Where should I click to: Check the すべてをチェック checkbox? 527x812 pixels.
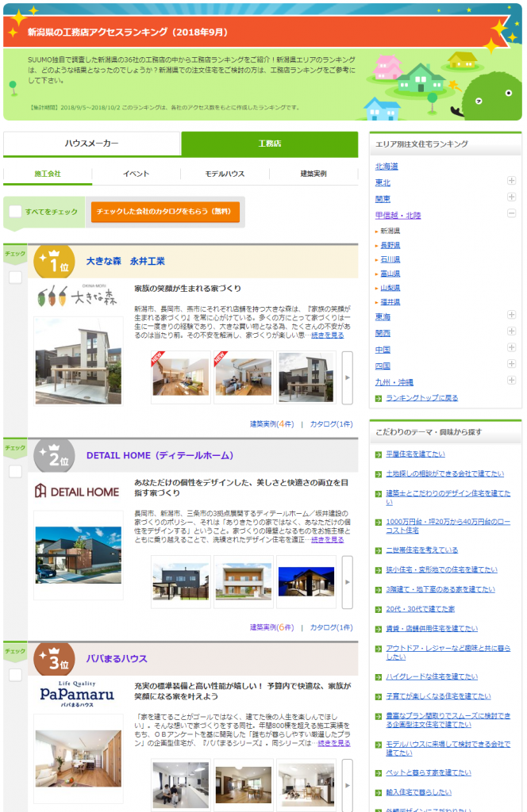tap(15, 212)
